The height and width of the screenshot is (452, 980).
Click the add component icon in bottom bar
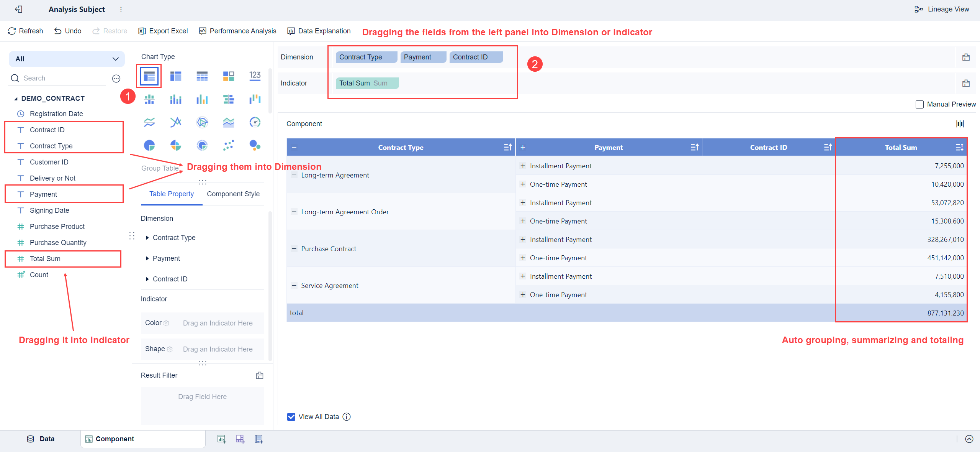221,439
